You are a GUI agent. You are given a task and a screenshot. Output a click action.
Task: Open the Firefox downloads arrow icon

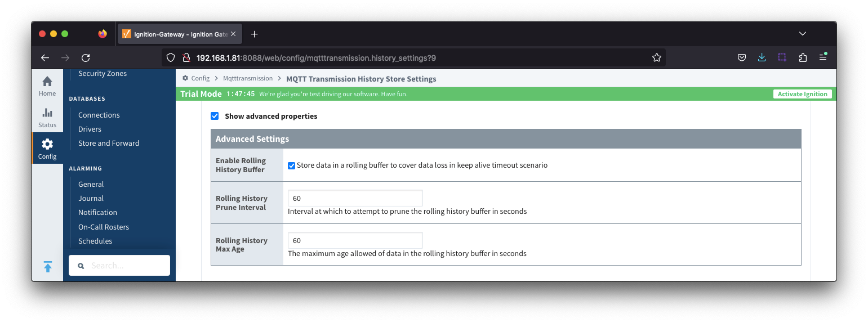[x=762, y=57]
